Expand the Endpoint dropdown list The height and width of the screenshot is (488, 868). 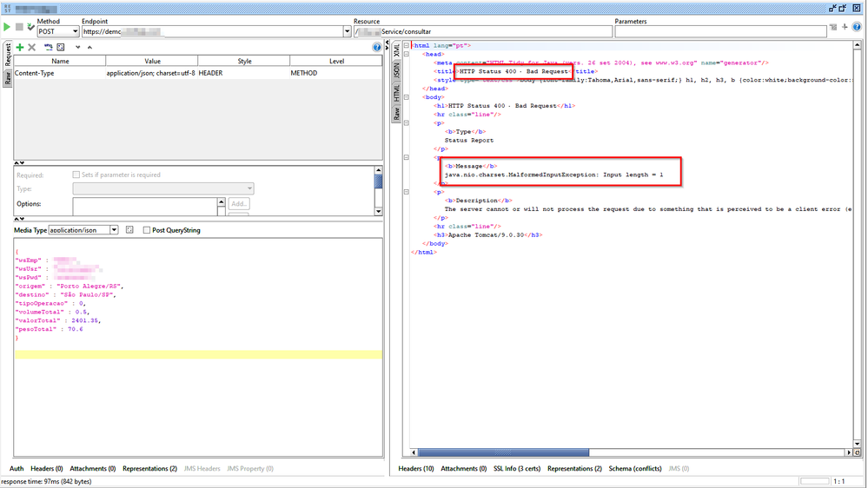pos(347,32)
